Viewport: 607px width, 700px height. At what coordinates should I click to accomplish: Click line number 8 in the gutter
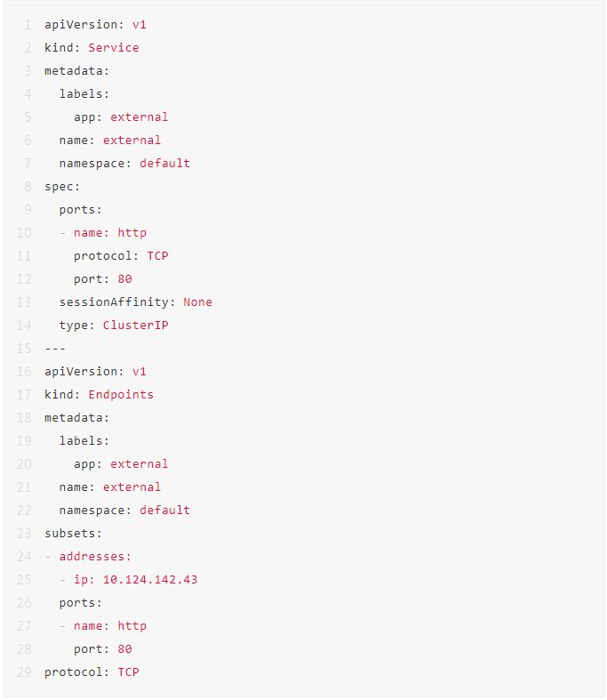pos(28,186)
